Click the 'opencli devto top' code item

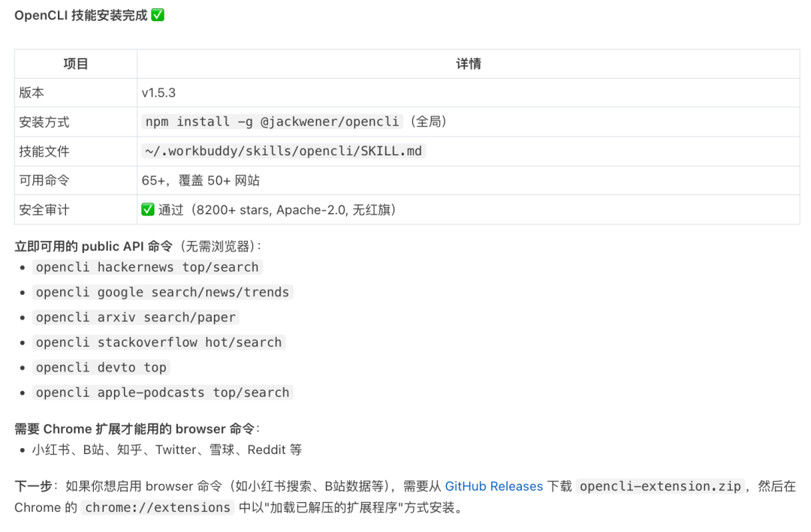tap(101, 368)
